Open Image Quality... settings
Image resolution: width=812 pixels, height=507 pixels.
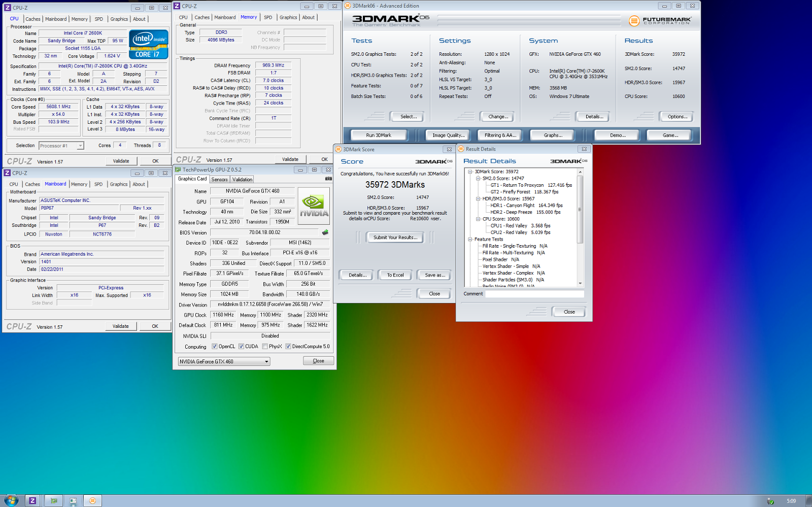(449, 136)
